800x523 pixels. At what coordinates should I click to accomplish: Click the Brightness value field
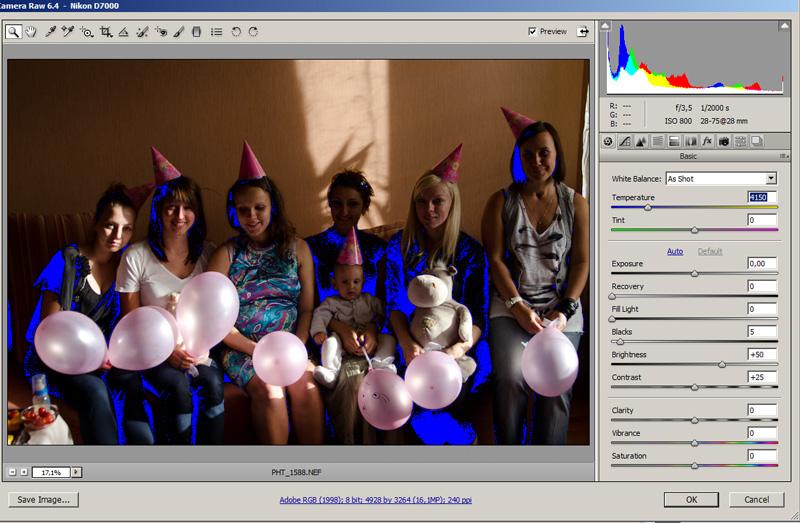click(x=762, y=354)
